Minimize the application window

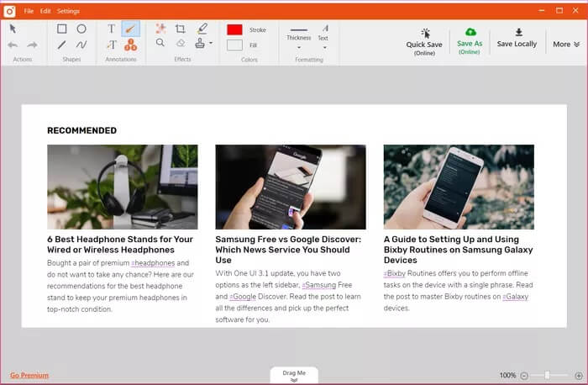[542, 10]
